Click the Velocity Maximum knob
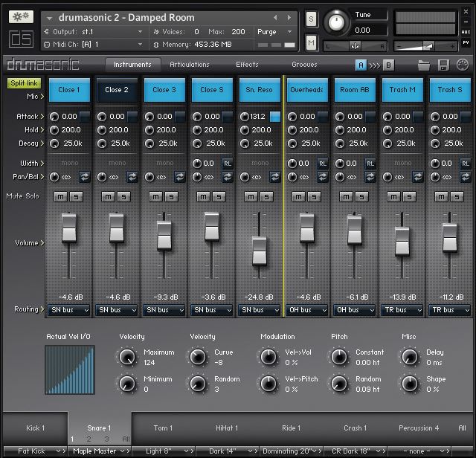 pyautogui.click(x=127, y=357)
